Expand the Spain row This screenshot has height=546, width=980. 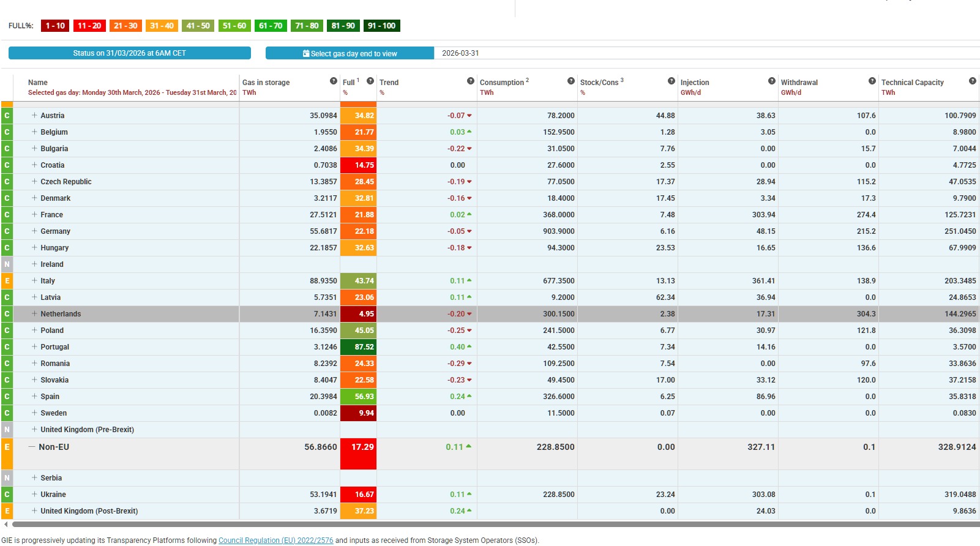[34, 396]
